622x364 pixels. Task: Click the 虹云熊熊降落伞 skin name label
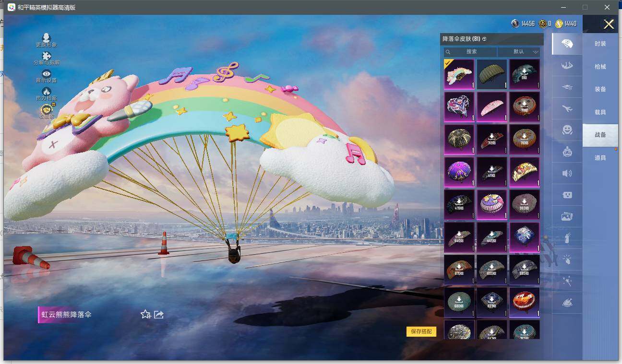pos(66,315)
